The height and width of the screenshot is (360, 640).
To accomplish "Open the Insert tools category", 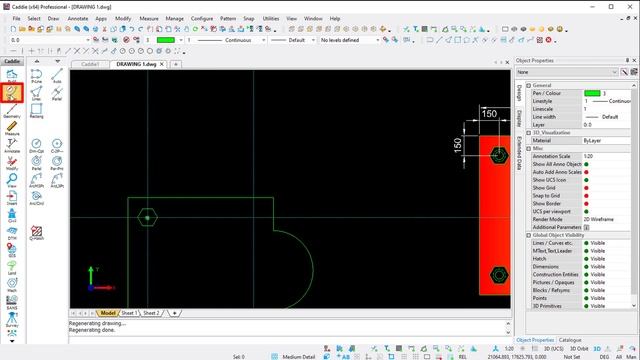I will 12,198.
